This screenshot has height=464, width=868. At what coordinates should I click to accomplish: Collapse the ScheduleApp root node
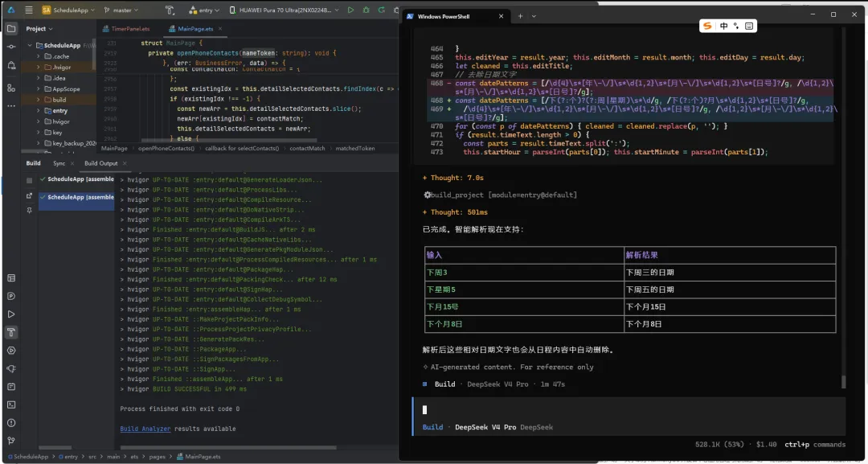click(x=30, y=45)
